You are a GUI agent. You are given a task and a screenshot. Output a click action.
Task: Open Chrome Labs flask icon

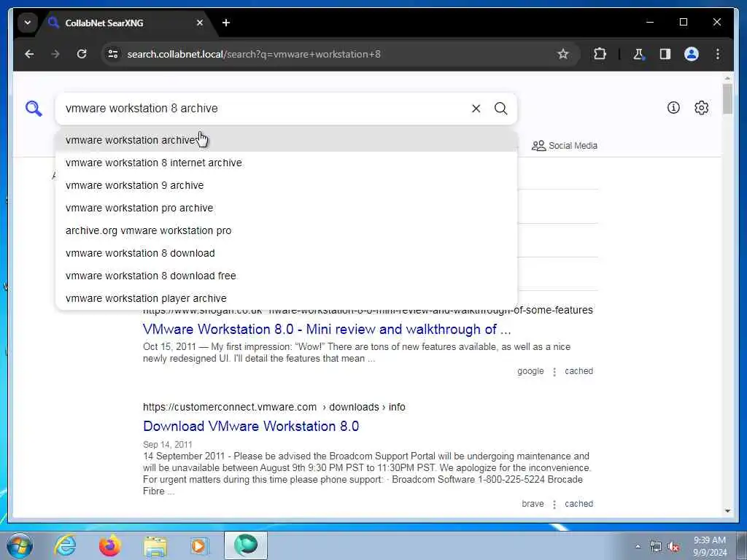pos(638,54)
